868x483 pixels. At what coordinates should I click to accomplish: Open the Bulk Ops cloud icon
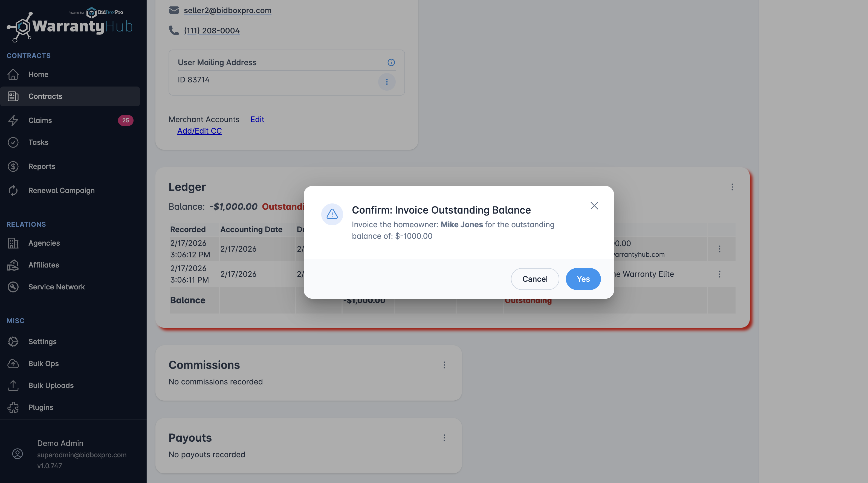click(13, 363)
